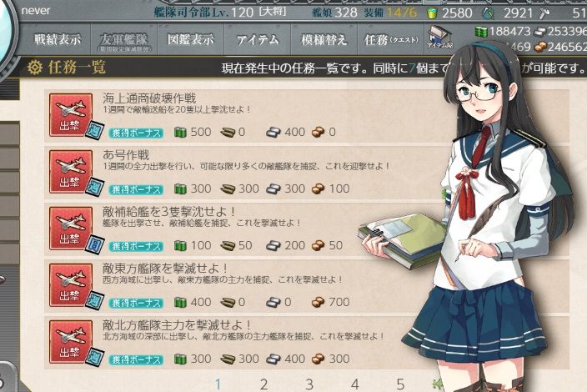Click the 任務一覧 gear icon

click(35, 68)
